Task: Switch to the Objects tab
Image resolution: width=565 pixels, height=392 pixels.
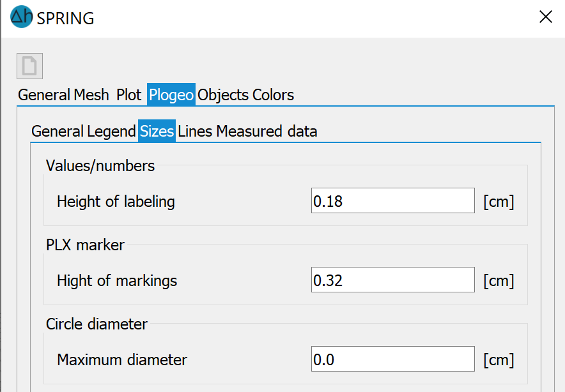Action: pos(222,95)
